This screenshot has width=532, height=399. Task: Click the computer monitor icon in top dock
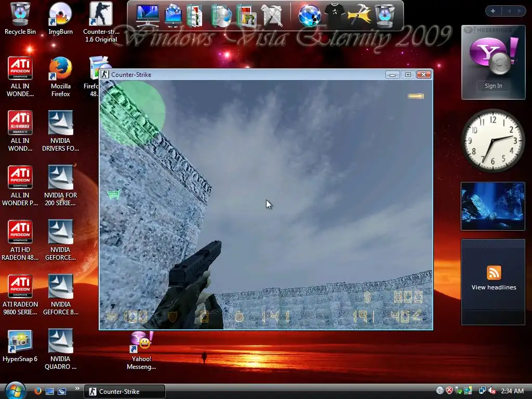(147, 15)
